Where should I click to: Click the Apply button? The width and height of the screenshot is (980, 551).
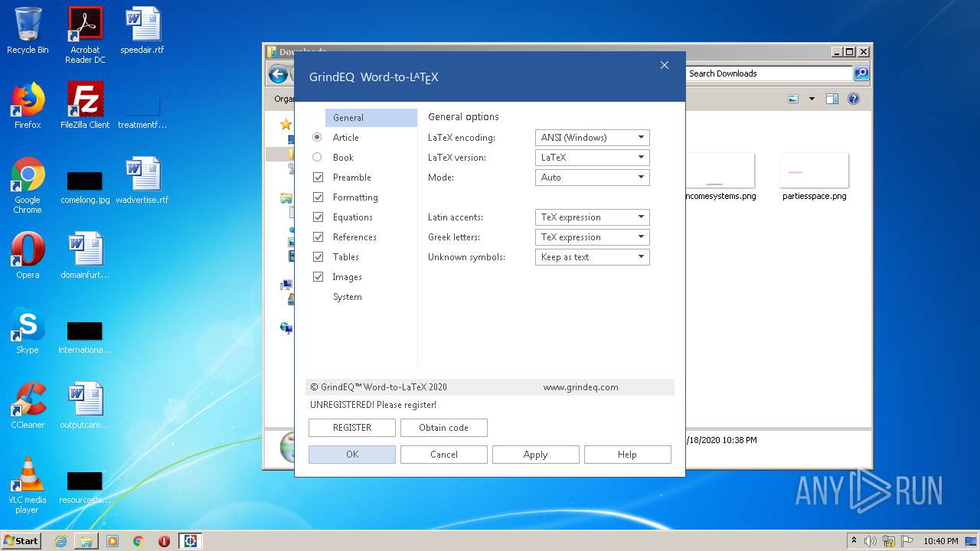[535, 455]
